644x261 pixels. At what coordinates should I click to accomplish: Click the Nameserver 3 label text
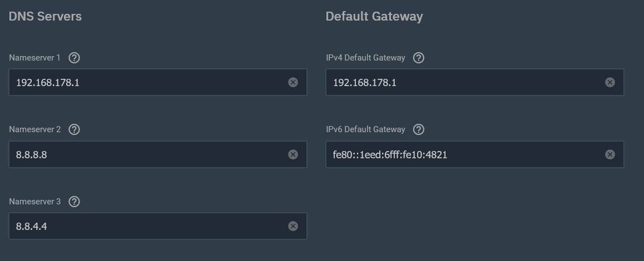pyautogui.click(x=34, y=202)
